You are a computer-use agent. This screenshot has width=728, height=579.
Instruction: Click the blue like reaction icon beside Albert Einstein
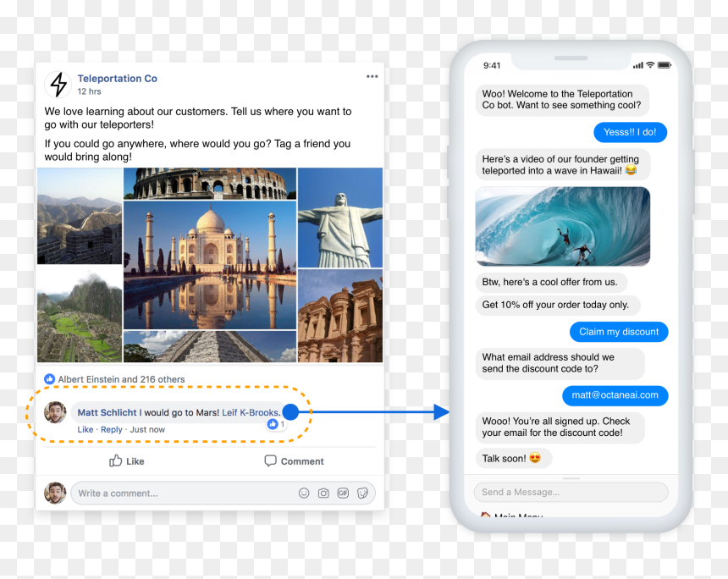tap(49, 379)
